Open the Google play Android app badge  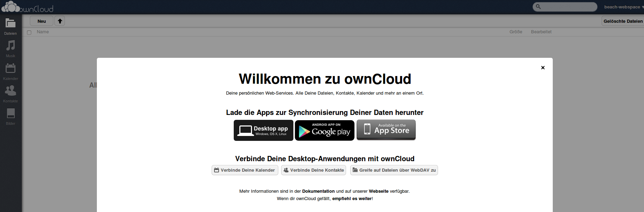(325, 130)
